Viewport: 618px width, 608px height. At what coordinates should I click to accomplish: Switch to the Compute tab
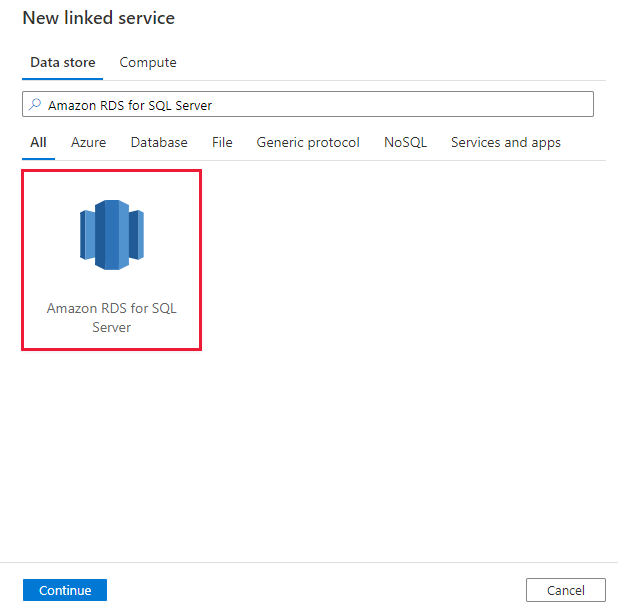coord(148,62)
